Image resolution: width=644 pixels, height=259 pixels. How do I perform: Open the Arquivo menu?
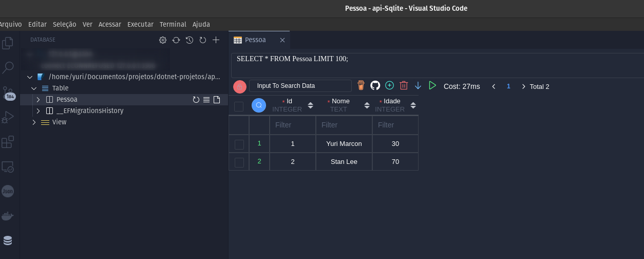click(x=10, y=24)
